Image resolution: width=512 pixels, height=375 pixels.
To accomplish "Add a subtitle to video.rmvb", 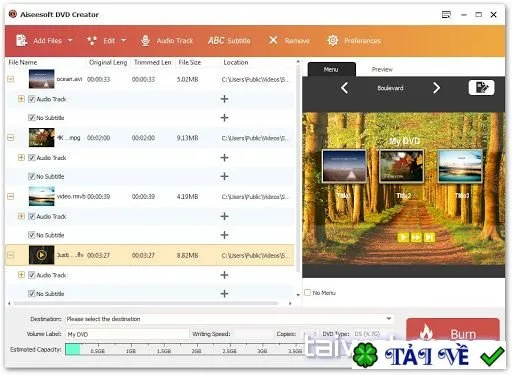I will [x=224, y=235].
